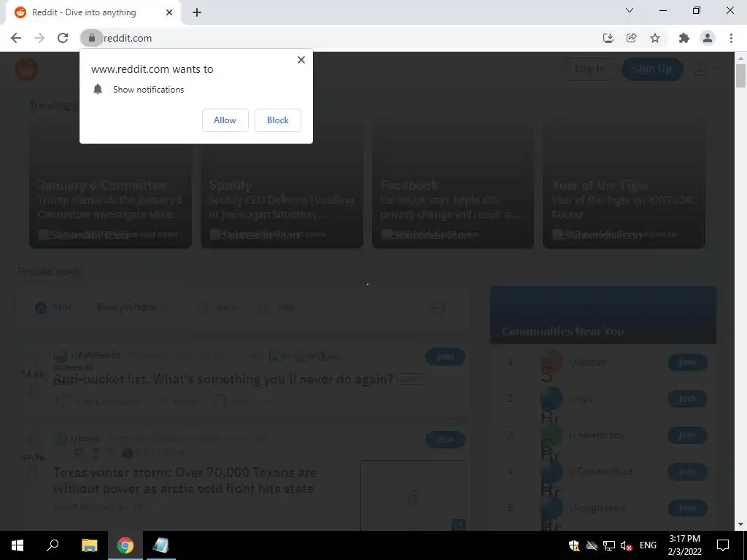Click the lock site info icon

click(91, 38)
